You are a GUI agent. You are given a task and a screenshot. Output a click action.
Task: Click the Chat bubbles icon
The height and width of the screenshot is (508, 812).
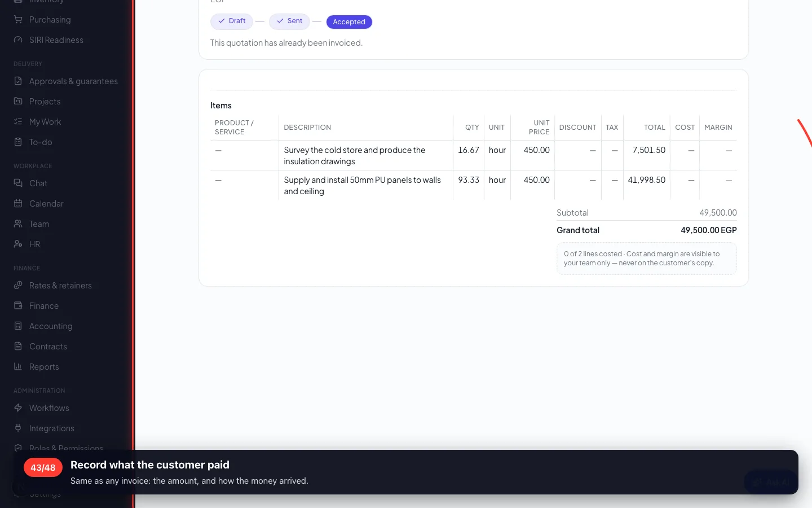click(18, 183)
